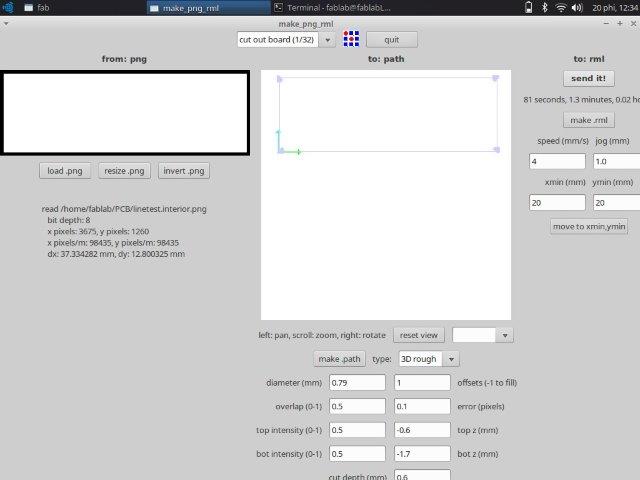This screenshot has height=480, width=640.
Task: Click the '81 seconds, 1.3 minutes' time estimate
Action: pos(581,100)
